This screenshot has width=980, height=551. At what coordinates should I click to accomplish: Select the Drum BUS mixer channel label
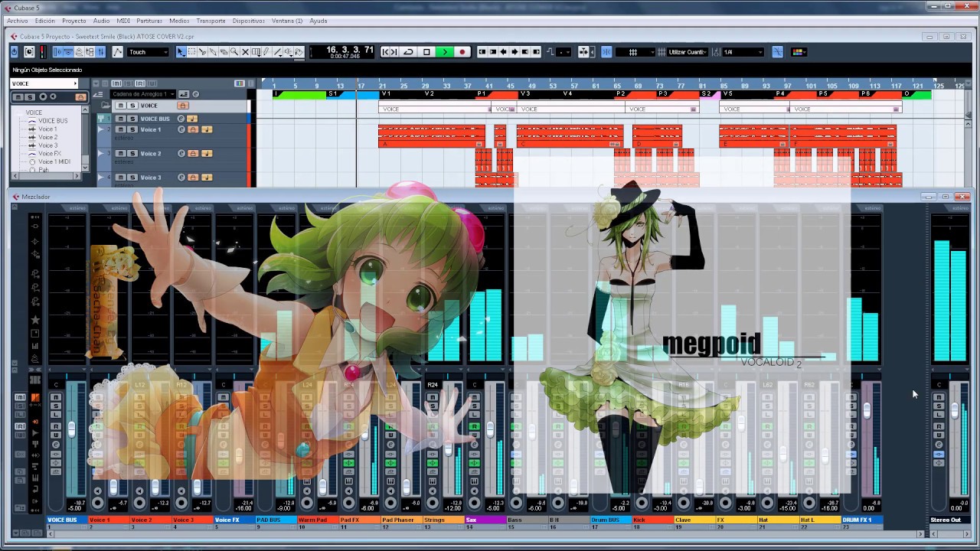(x=610, y=520)
